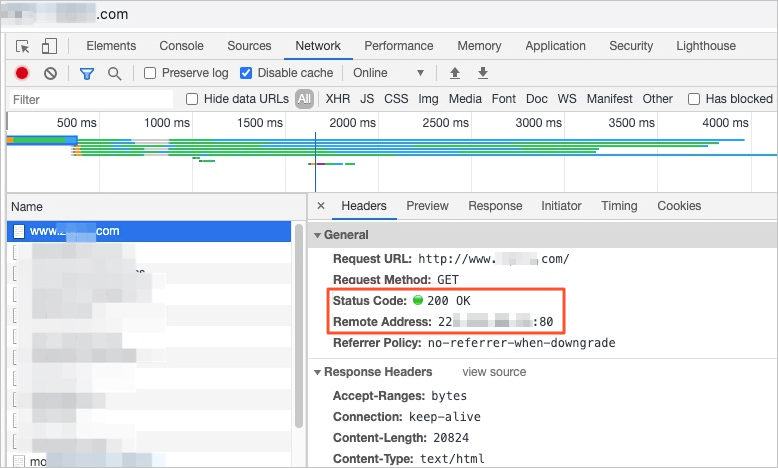Filter requests by WS
This screenshot has width=778, height=468.
tap(567, 99)
